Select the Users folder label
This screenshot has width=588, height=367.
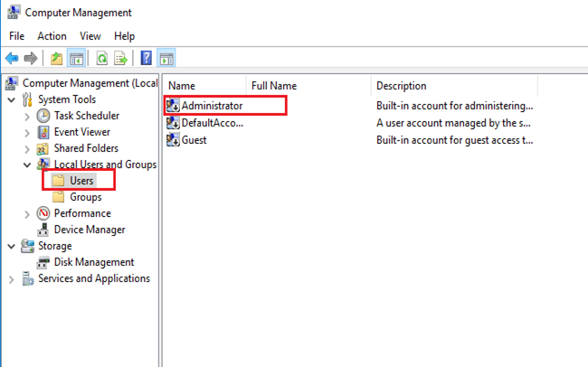pos(81,181)
